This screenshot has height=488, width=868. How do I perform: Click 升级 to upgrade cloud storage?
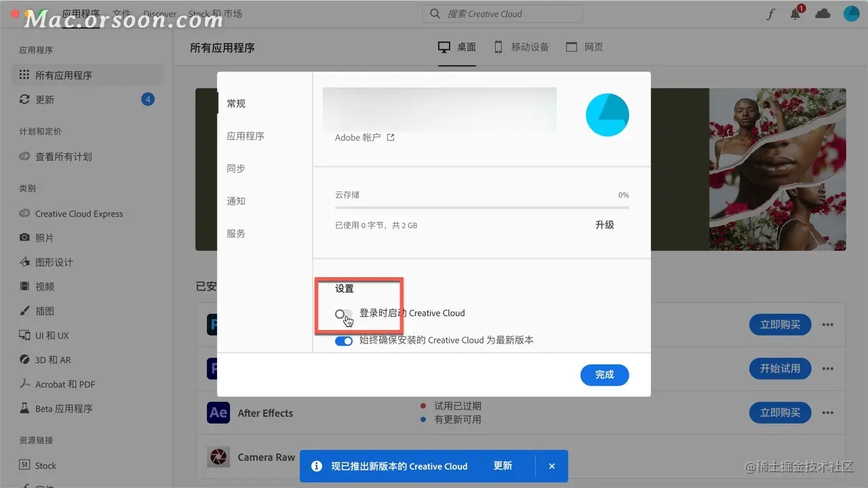click(604, 225)
